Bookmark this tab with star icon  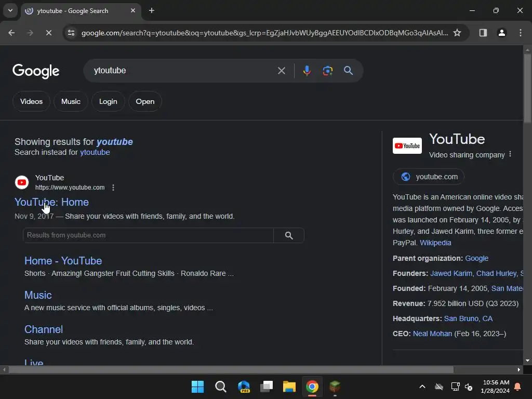tap(457, 33)
